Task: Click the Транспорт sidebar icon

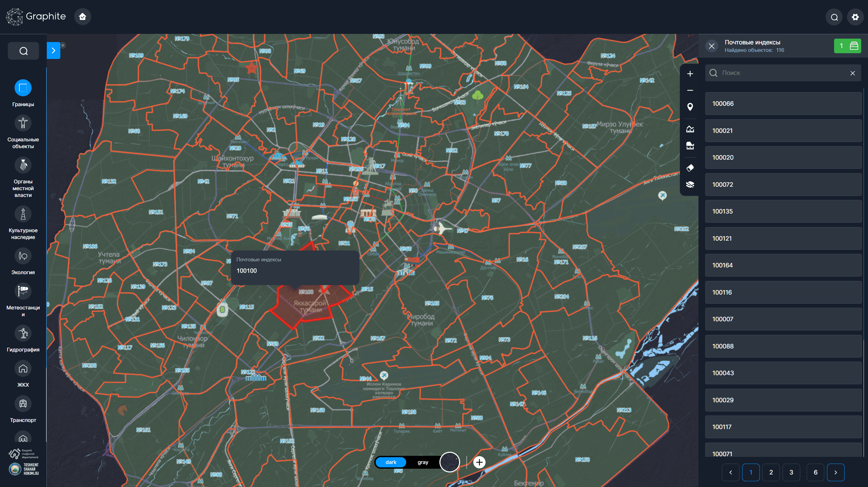Action: tap(23, 403)
